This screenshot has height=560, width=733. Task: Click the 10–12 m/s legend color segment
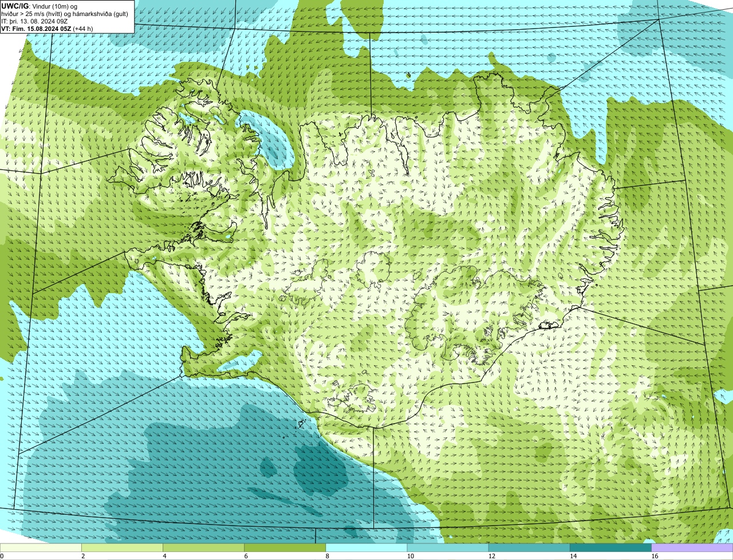pyautogui.click(x=448, y=547)
